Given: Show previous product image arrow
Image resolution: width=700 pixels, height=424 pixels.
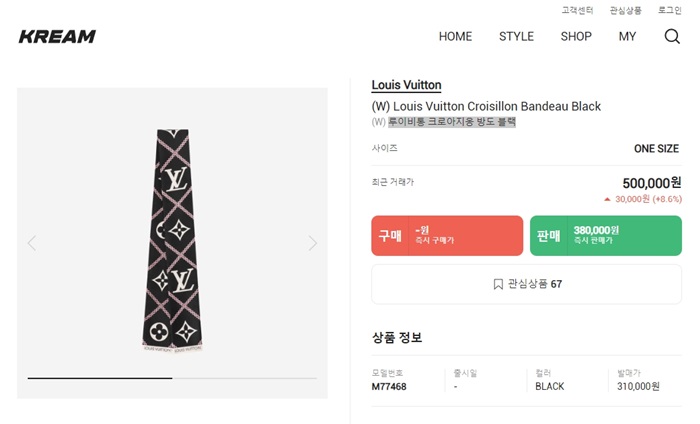Looking at the screenshot, I should [x=32, y=243].
